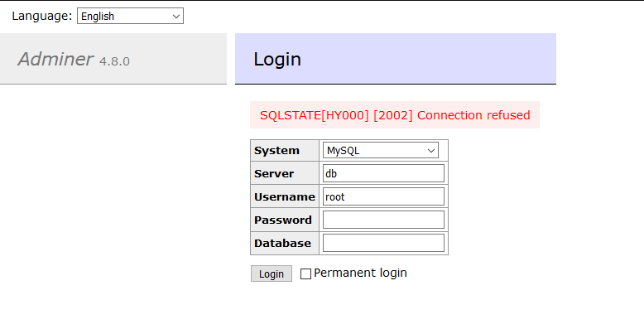Click the chevron arrow of the System selector
Screen dimensions: 644x334
(x=430, y=151)
